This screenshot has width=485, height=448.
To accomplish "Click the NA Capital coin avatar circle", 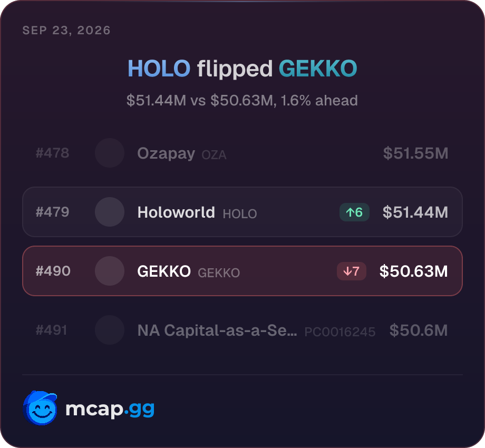I will click(x=110, y=330).
